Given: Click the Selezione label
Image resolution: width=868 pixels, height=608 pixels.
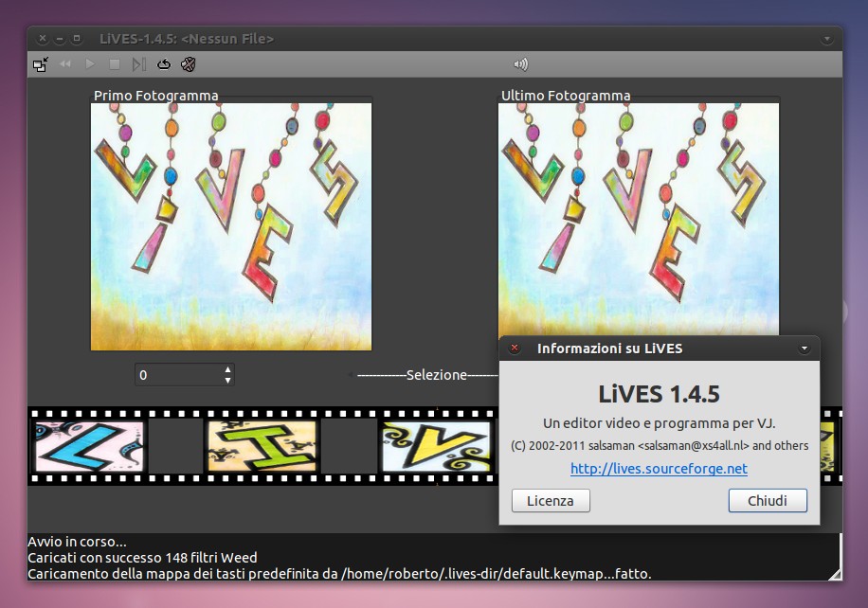Looking at the screenshot, I should (x=436, y=375).
